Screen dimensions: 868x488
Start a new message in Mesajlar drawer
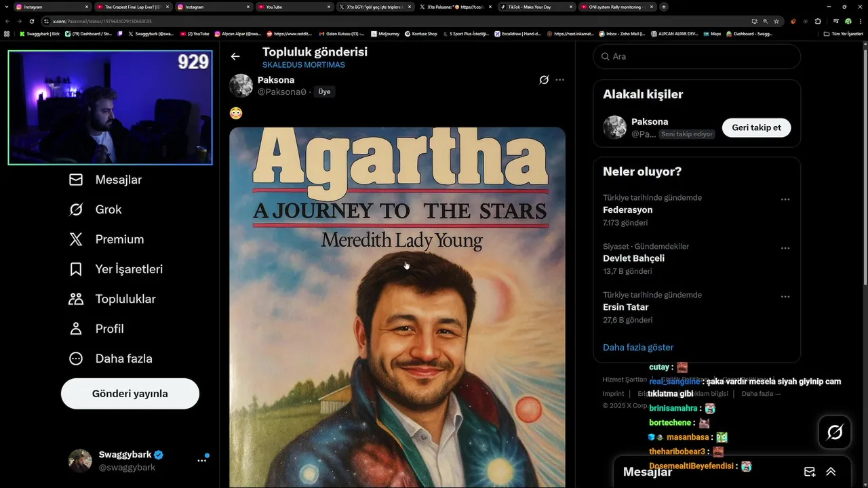tap(810, 472)
